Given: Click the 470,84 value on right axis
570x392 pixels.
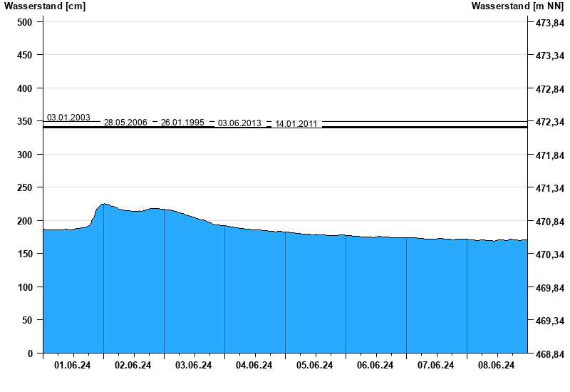Looking at the screenshot, I should [550, 222].
